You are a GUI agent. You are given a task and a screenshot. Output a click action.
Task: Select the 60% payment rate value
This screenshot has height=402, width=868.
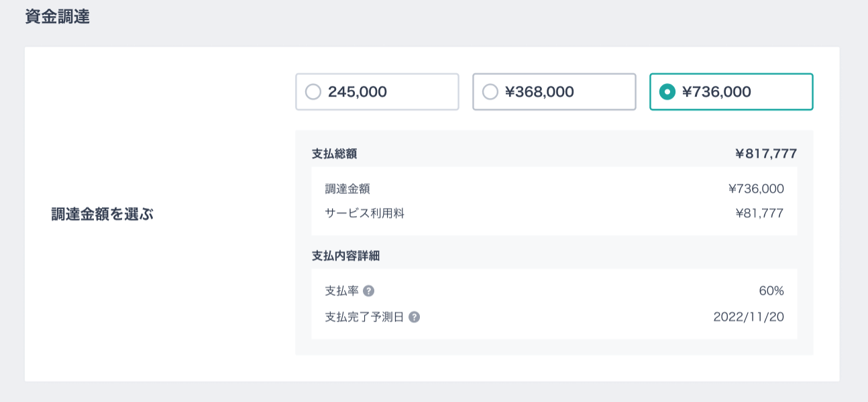pos(771,291)
